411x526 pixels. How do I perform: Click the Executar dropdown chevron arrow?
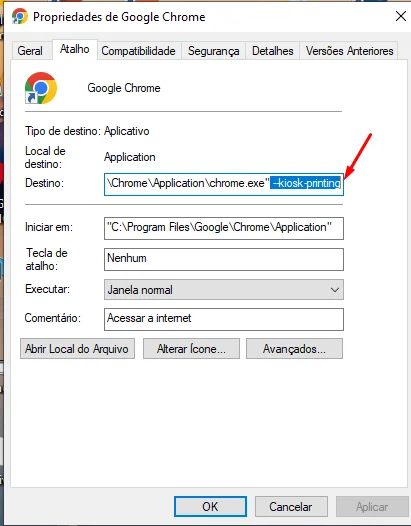(335, 290)
